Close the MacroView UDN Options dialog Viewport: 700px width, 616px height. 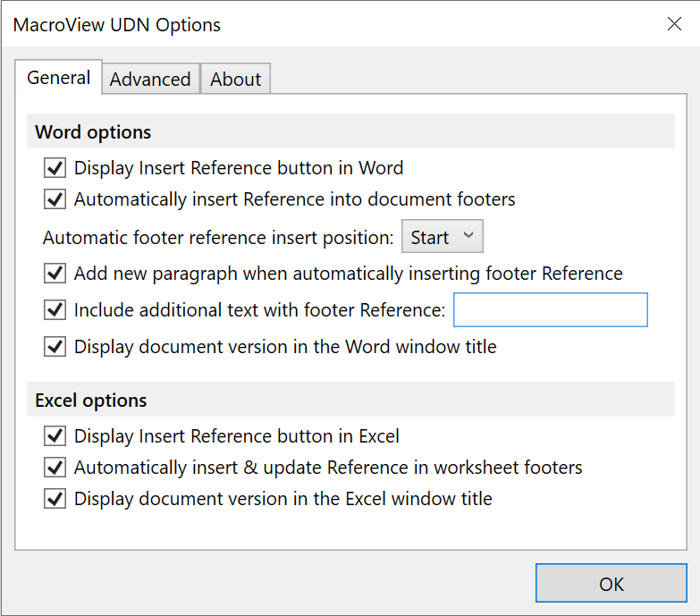click(x=674, y=23)
